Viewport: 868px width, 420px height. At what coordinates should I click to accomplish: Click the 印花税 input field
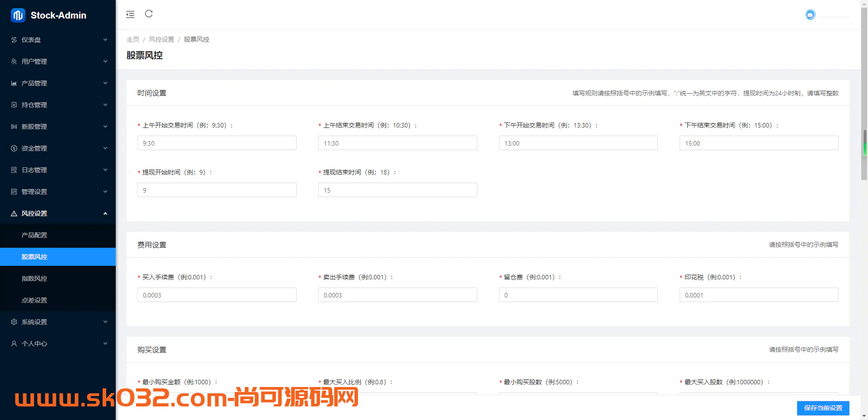point(759,295)
